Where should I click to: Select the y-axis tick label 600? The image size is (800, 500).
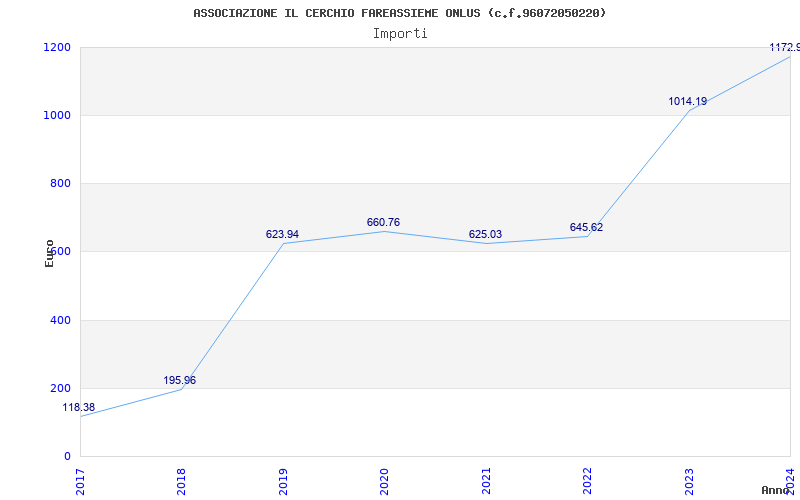tap(60, 252)
